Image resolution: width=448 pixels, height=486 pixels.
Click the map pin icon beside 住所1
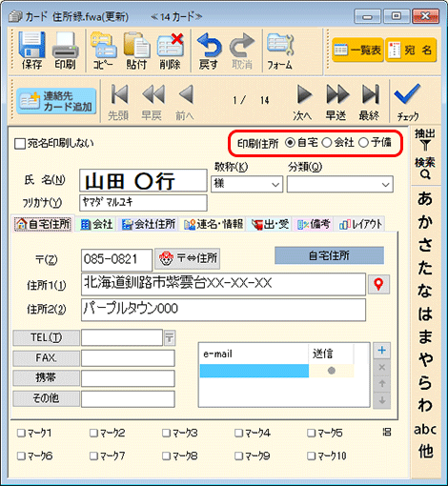click(378, 284)
